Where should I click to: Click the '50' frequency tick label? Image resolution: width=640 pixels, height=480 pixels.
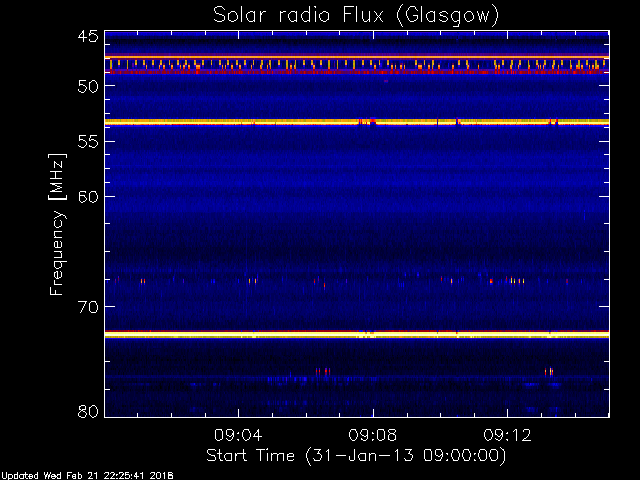pos(88,87)
